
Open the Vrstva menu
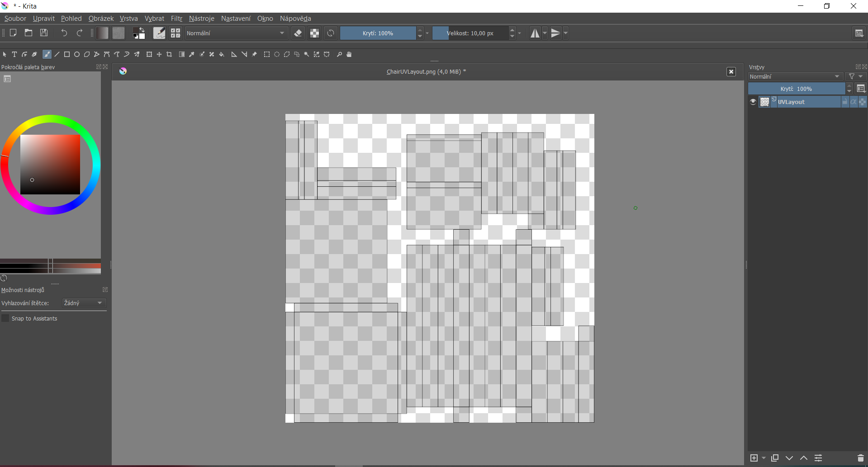pos(129,19)
